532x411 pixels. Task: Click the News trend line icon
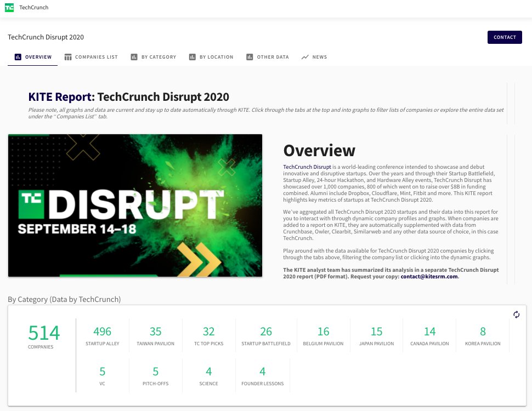click(x=305, y=57)
